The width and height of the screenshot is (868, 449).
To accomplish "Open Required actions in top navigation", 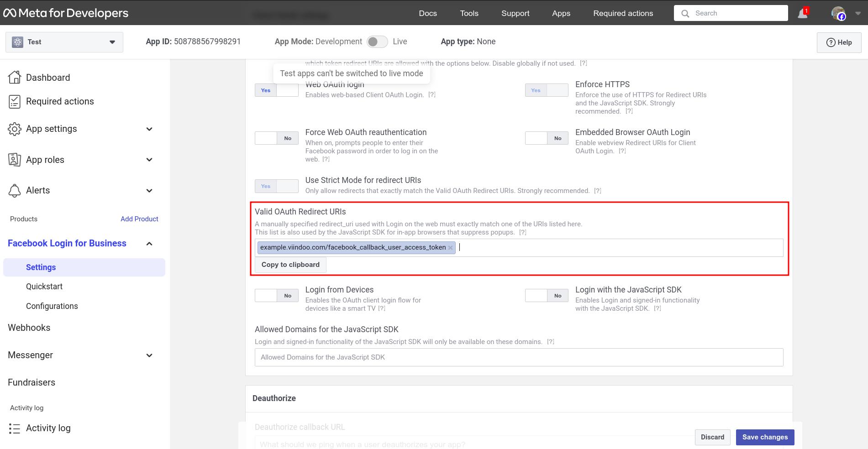I will [623, 13].
